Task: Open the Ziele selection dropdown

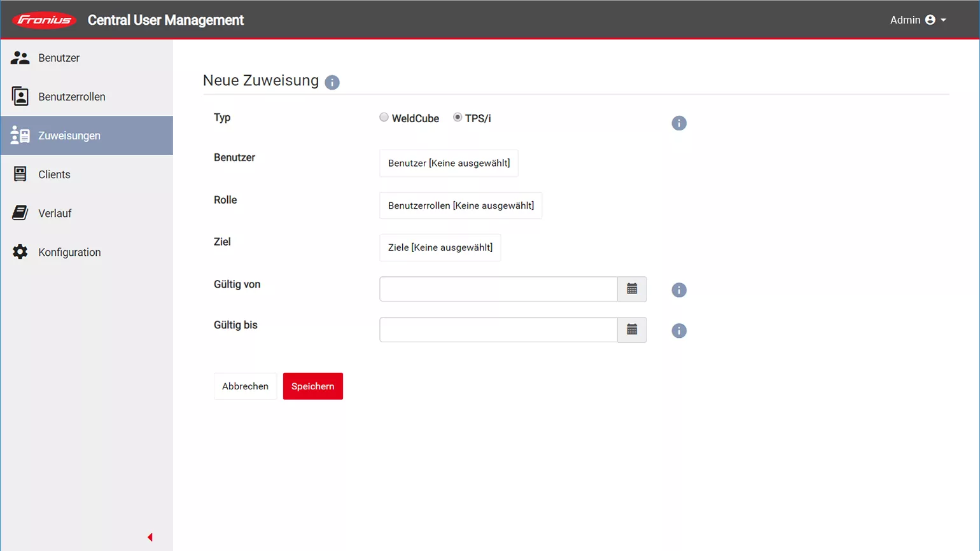Action: (440, 248)
